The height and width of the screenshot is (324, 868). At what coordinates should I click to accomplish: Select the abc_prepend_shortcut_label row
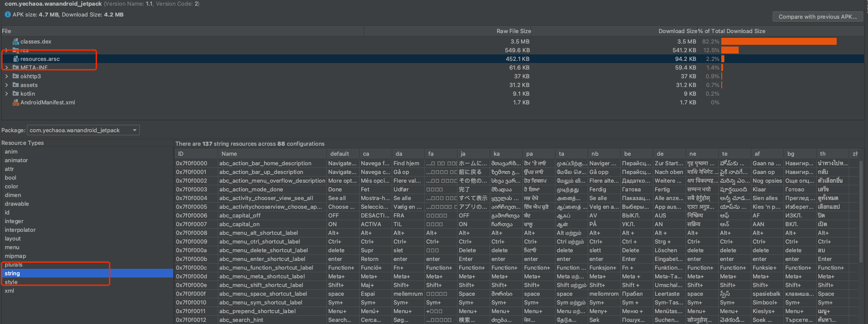click(516, 311)
